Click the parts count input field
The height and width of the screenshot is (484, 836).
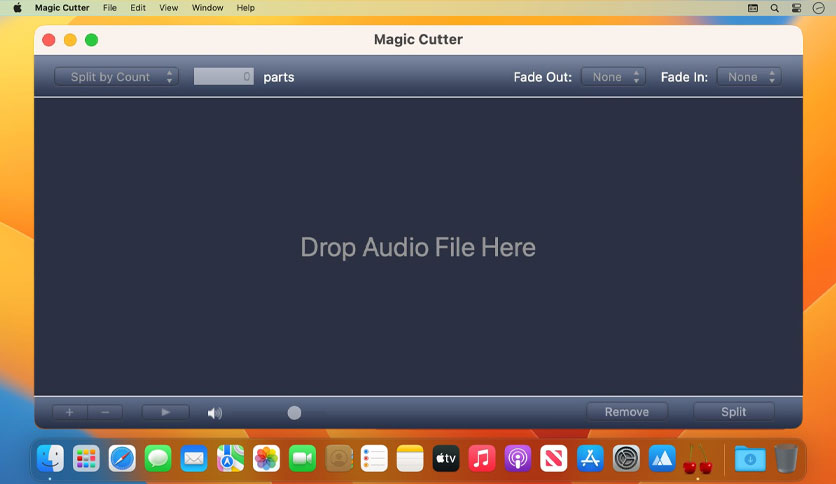coord(223,77)
